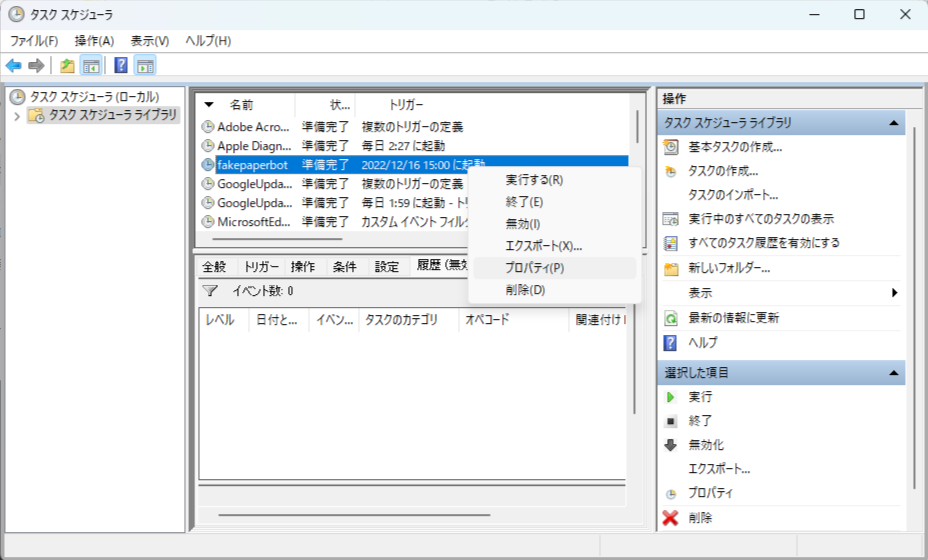
Task: Click the タスク スケジューラ (ローカル) root icon
Action: click(x=18, y=97)
